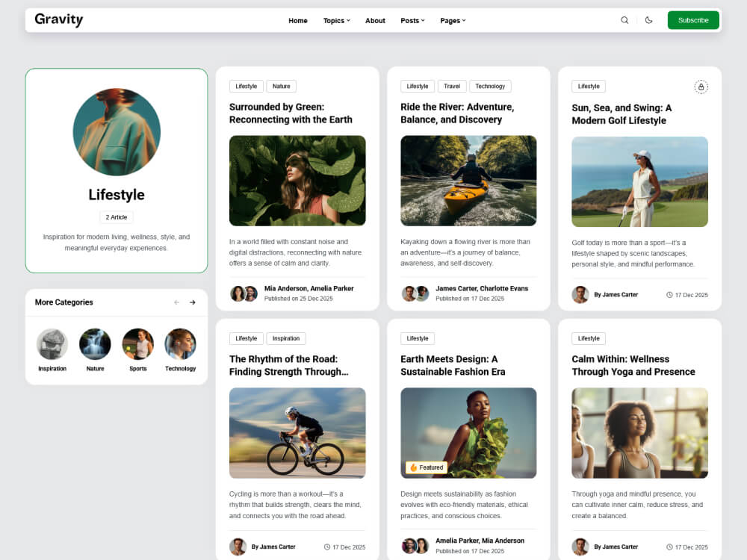Open the search icon in the navbar
Viewport: 747px width, 560px height.
pyautogui.click(x=624, y=20)
